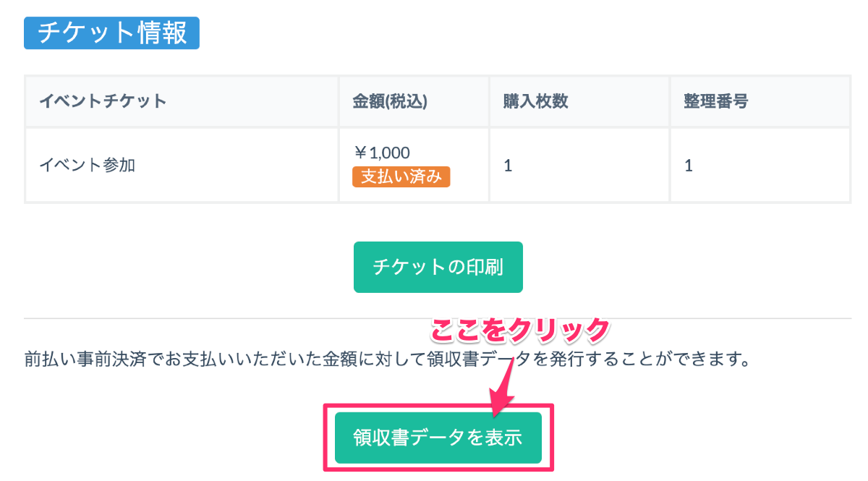The height and width of the screenshot is (481, 868).
Task: Select the 整理番号 value 1 cell
Action: pos(689,166)
